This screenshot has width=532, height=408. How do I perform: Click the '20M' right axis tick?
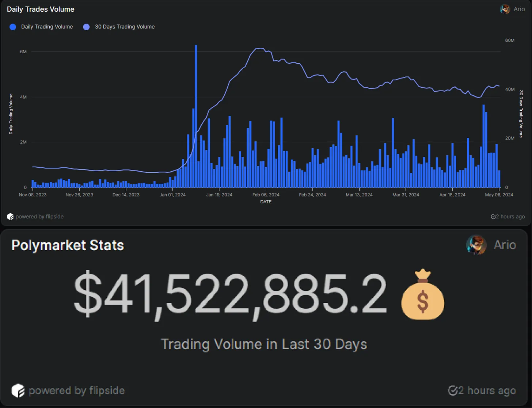coord(510,138)
